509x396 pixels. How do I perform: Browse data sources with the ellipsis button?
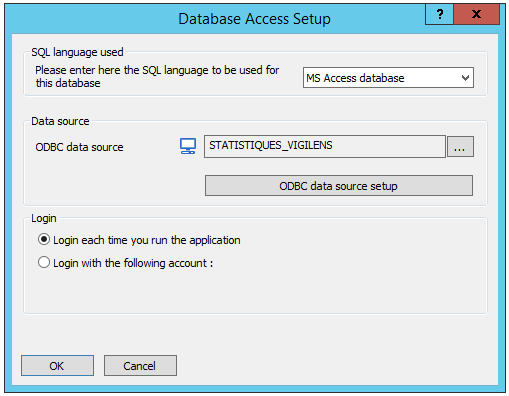pyautogui.click(x=460, y=146)
